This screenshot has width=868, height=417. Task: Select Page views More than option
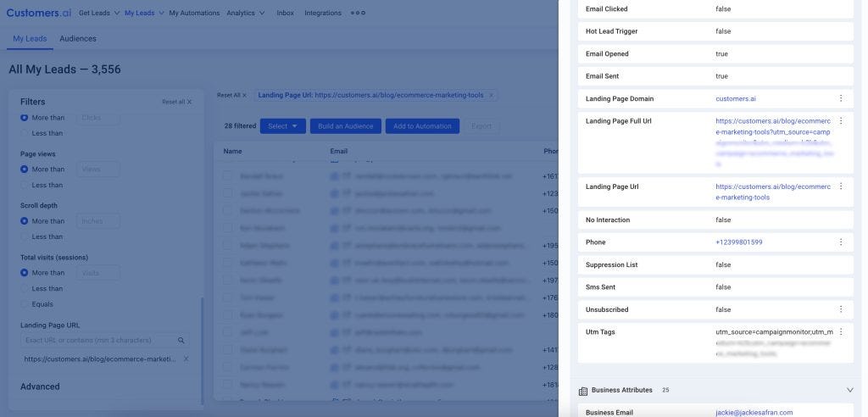pyautogui.click(x=25, y=169)
